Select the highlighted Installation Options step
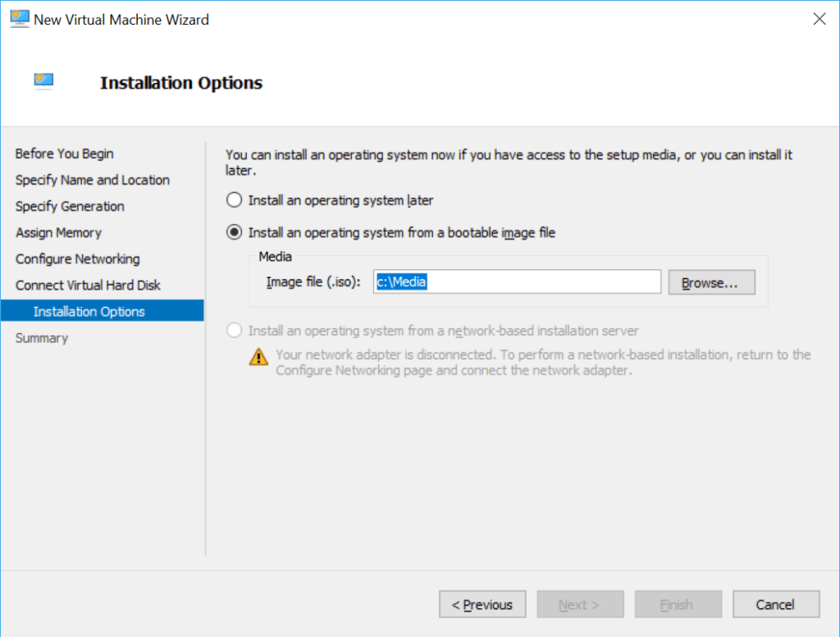 pyautogui.click(x=103, y=311)
